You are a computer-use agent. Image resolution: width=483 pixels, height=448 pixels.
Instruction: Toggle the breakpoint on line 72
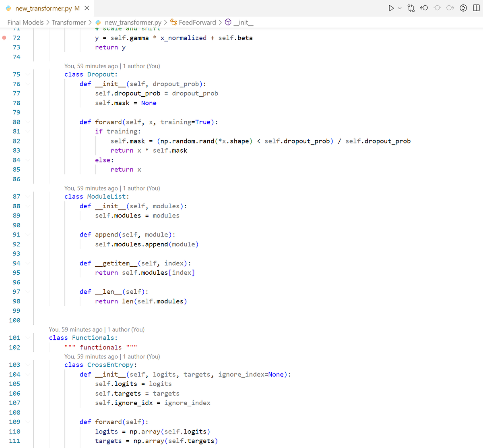4,38
